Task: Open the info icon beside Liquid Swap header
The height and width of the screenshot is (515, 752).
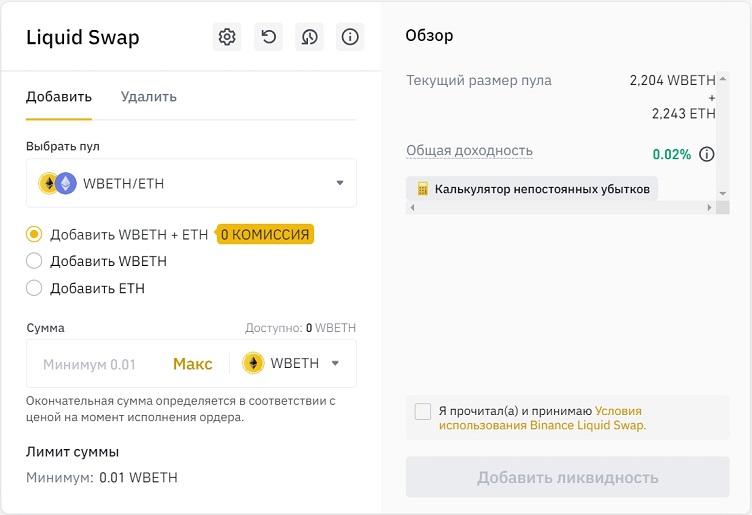Action: click(x=350, y=37)
